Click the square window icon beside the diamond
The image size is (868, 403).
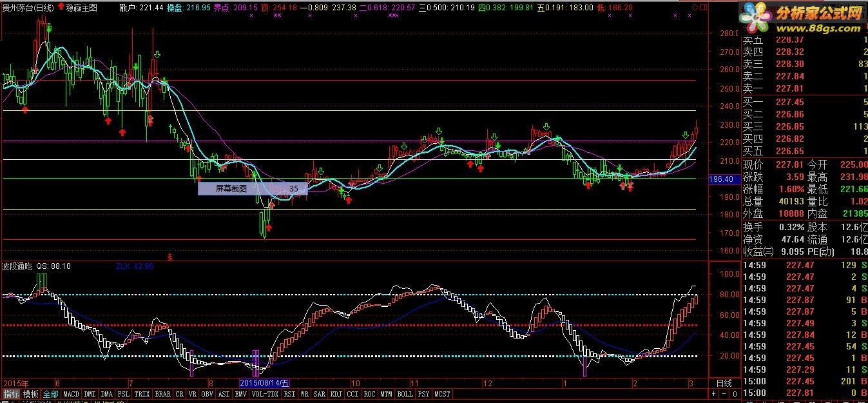(702, 8)
